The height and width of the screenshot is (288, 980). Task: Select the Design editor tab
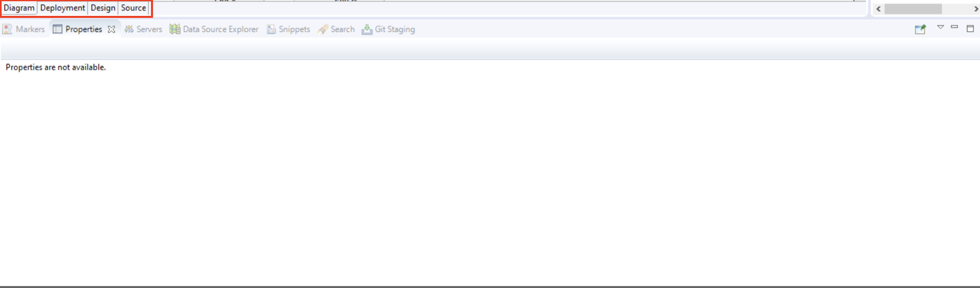click(x=103, y=8)
